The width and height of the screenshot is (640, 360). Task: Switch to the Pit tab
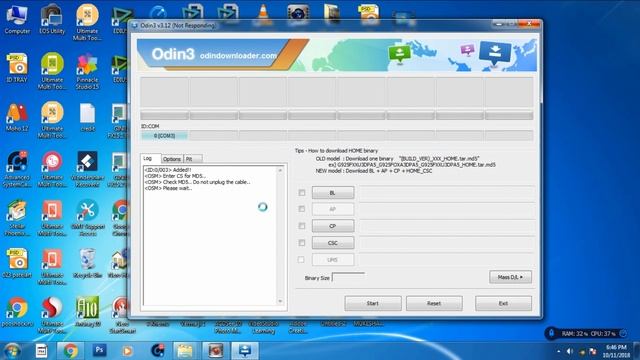(x=192, y=159)
